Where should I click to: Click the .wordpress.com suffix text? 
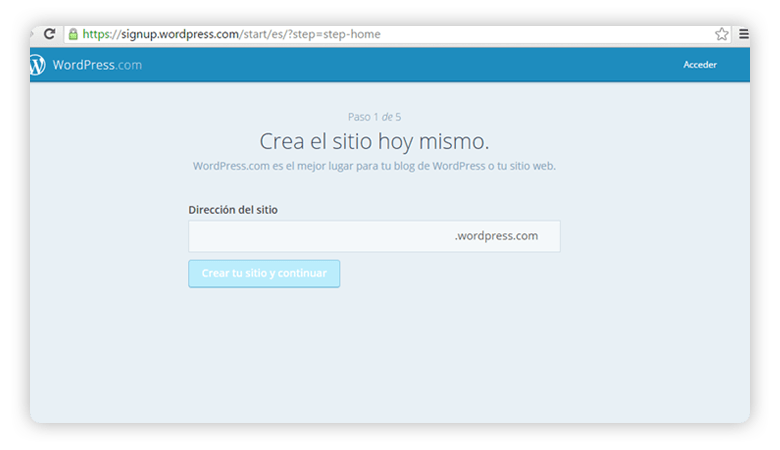(496, 236)
